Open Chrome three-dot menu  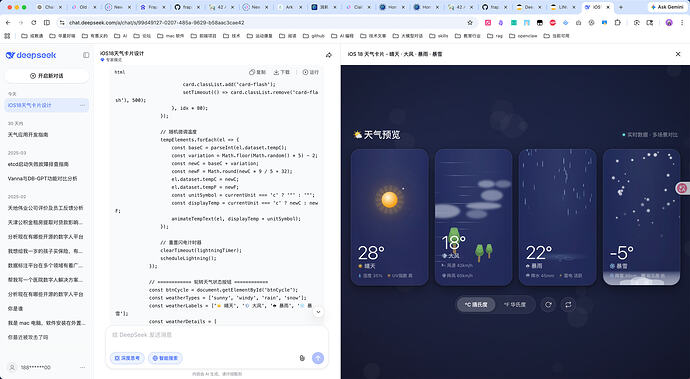pyautogui.click(x=682, y=22)
